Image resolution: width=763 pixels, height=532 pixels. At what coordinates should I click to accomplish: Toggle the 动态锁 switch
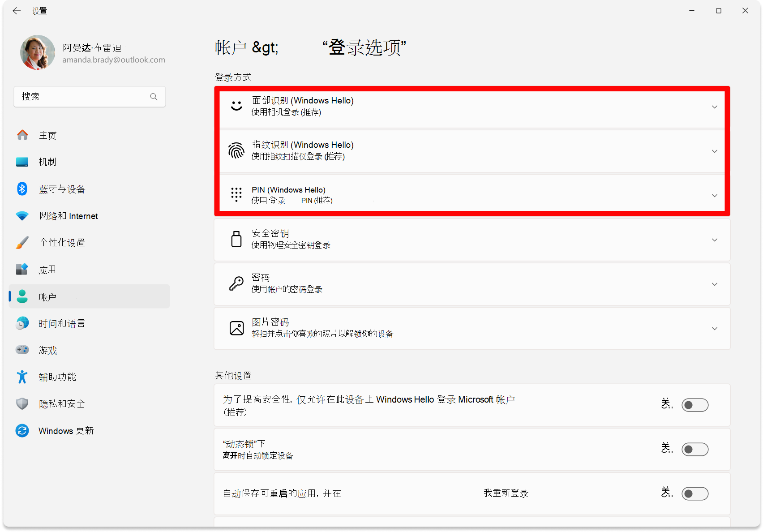tap(695, 449)
